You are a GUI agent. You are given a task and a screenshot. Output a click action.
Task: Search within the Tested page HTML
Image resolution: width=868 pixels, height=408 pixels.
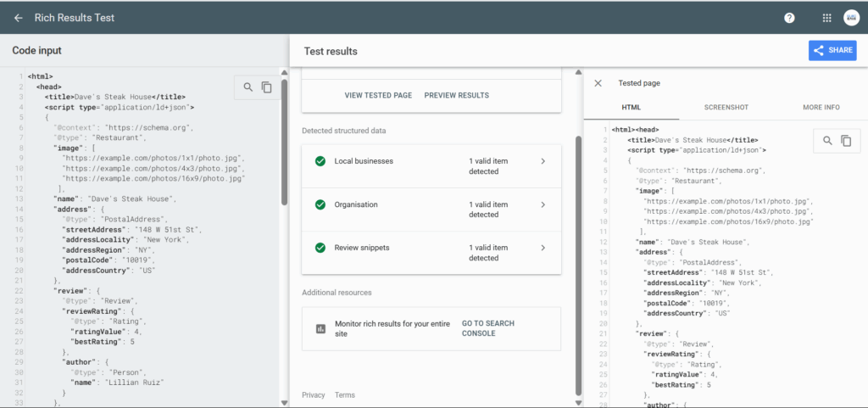pos(827,141)
